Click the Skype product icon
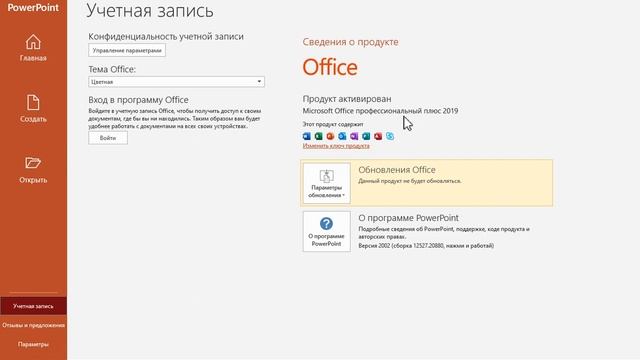 pos(390,136)
